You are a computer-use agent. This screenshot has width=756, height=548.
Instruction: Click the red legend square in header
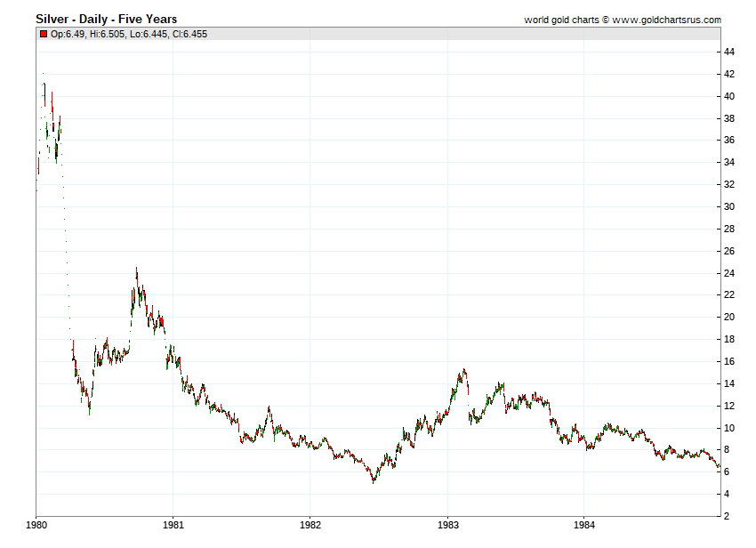44,34
